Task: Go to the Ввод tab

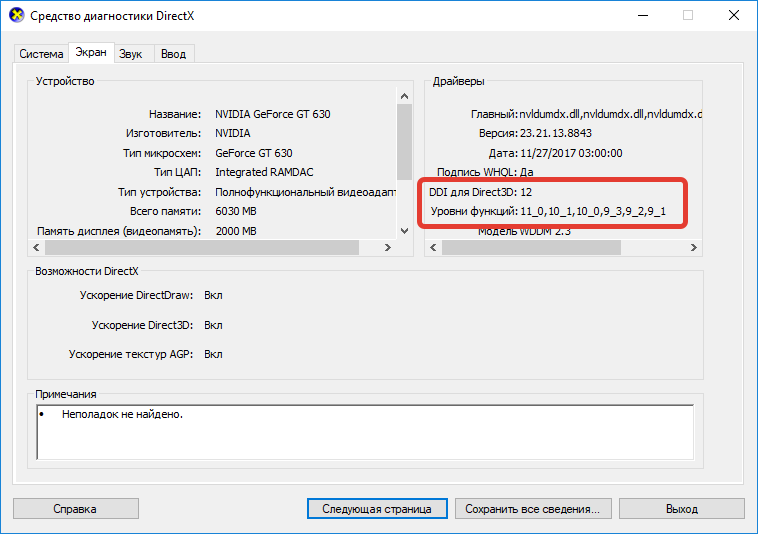Action: tap(174, 54)
